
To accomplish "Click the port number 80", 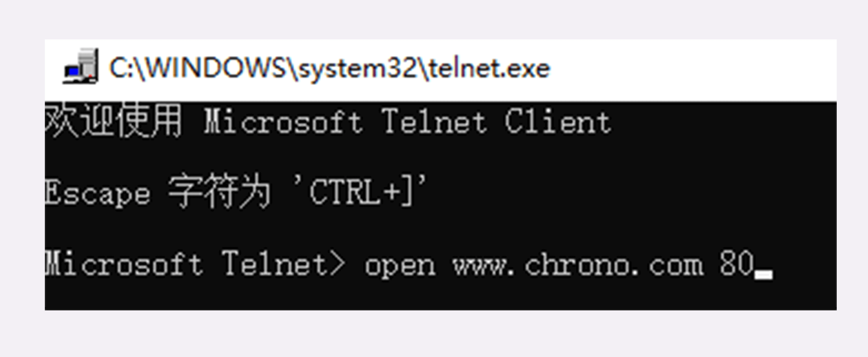I will [x=737, y=263].
